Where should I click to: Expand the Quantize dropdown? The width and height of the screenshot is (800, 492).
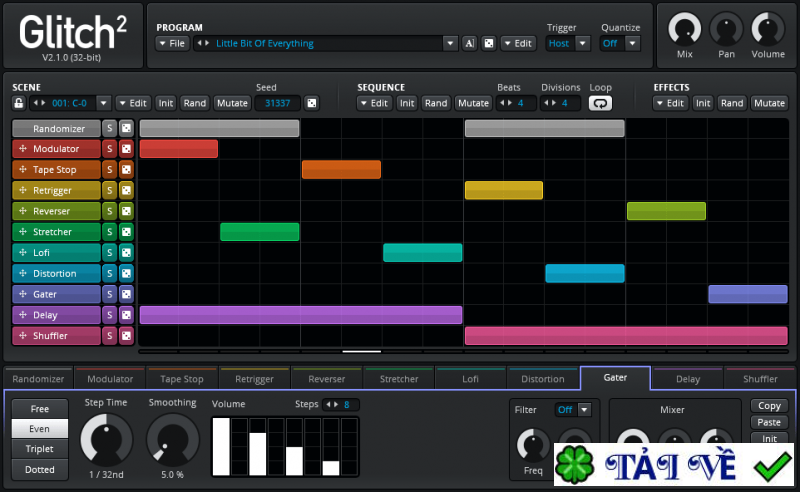pos(620,43)
